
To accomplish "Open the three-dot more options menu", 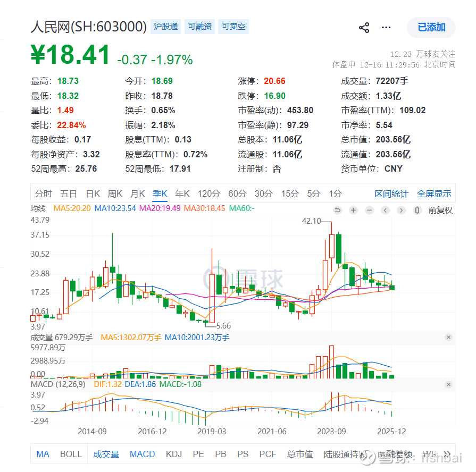I will (x=386, y=28).
